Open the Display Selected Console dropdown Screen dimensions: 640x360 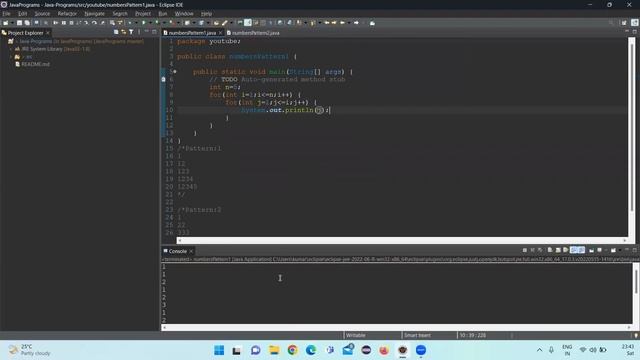click(x=605, y=250)
